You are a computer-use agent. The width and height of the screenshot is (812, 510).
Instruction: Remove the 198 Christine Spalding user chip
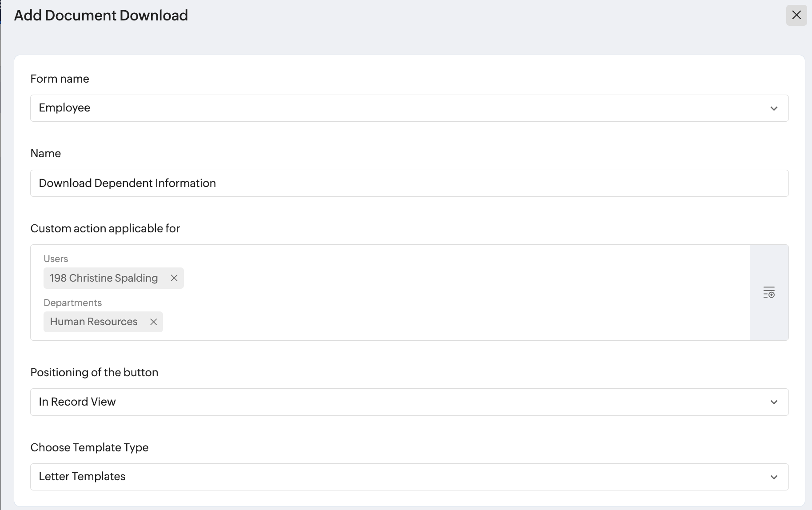coord(174,278)
